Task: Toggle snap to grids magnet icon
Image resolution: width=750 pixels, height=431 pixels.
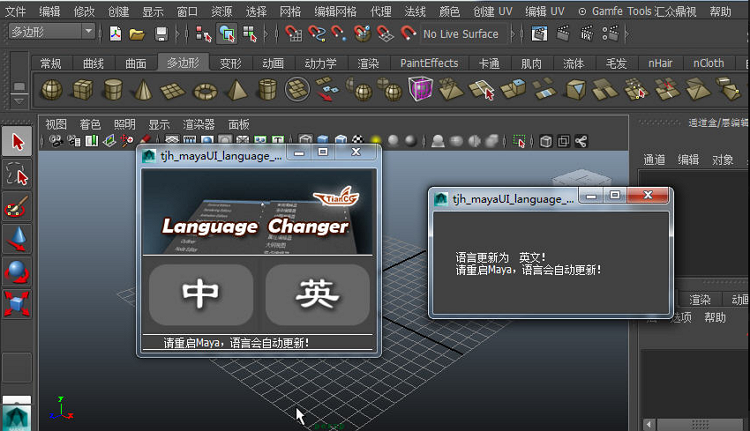Action: [x=292, y=33]
